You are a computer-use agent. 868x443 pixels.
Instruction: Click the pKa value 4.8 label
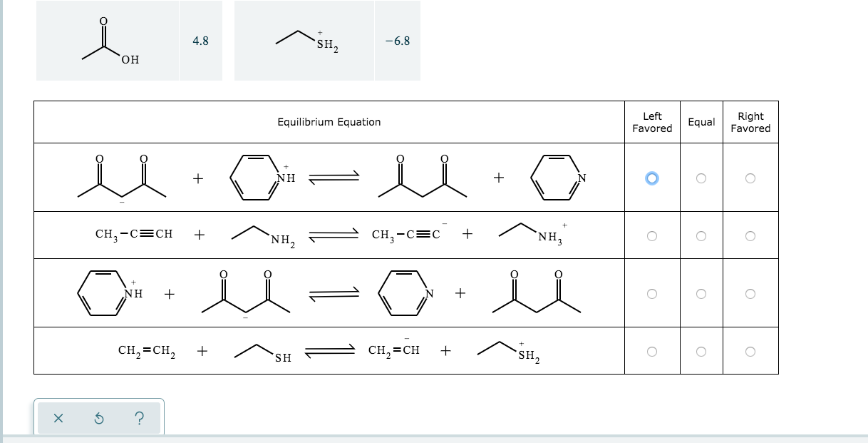[200, 41]
